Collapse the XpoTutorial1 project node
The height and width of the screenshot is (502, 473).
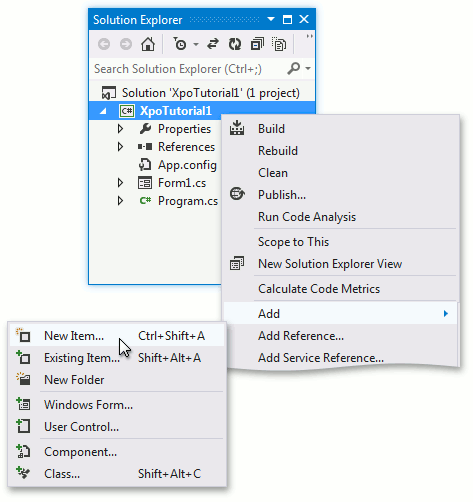point(103,111)
